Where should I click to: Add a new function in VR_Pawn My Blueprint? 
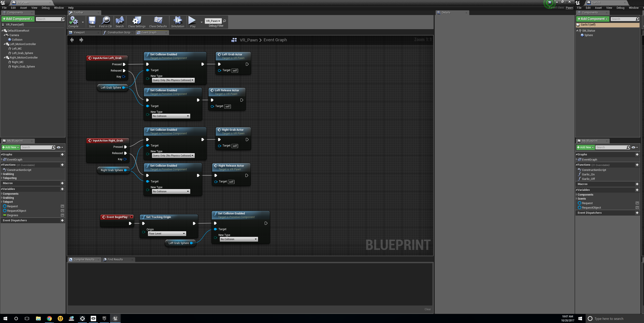pyautogui.click(x=62, y=165)
